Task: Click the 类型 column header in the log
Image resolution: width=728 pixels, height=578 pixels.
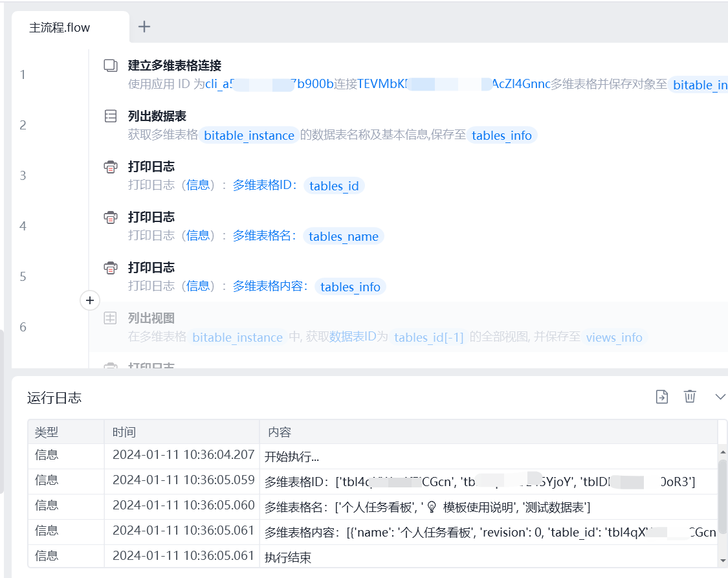Action: point(47,432)
